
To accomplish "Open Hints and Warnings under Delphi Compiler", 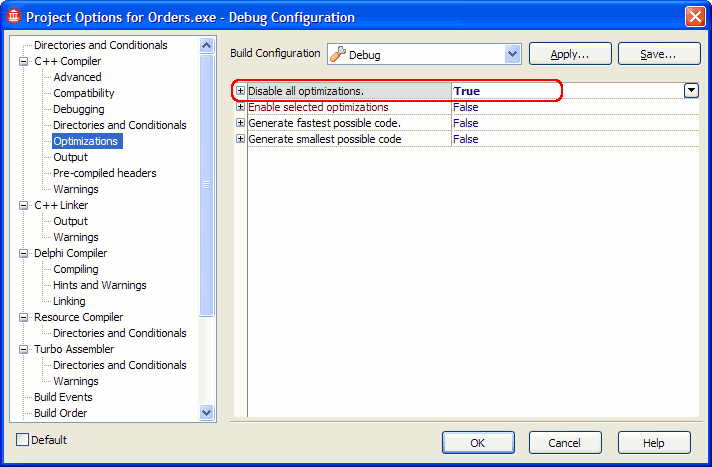I will point(99,285).
